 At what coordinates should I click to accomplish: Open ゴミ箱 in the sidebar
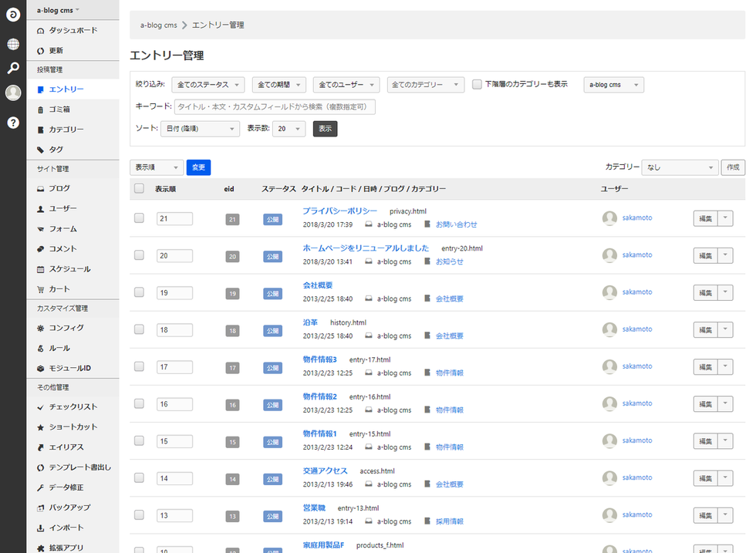[x=60, y=110]
